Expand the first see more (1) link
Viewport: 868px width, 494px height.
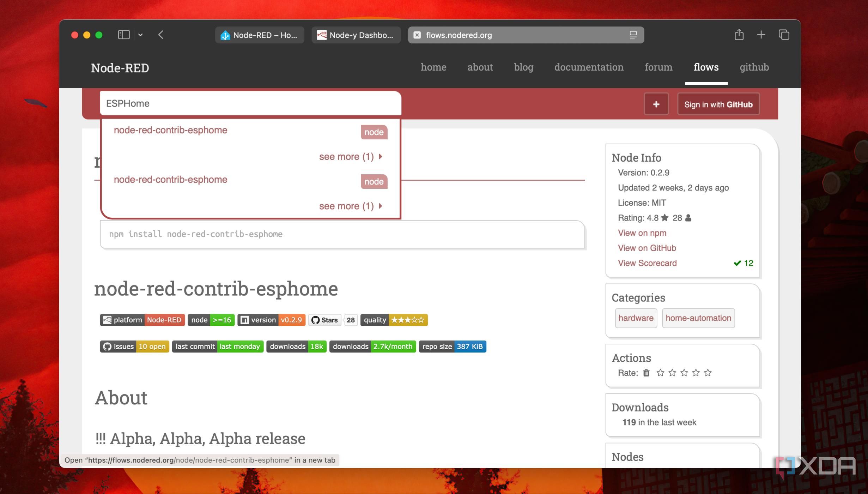[x=351, y=157]
